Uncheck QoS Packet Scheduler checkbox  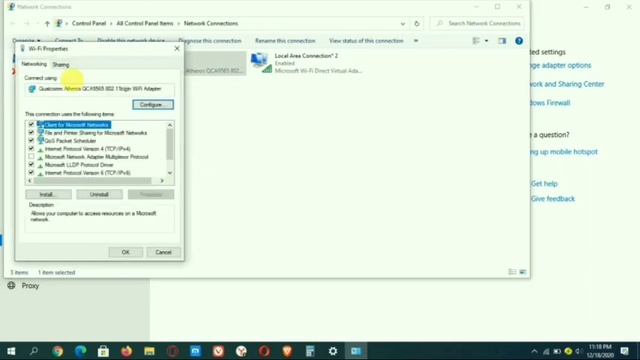coord(31,140)
